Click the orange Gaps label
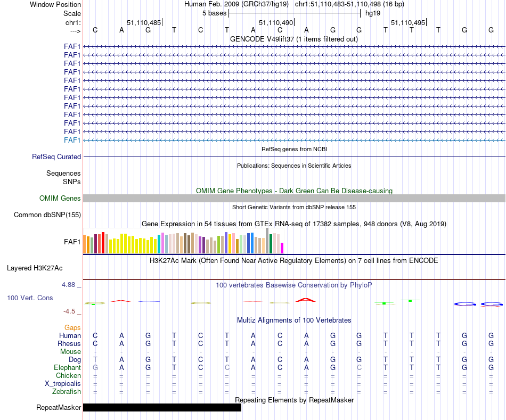The height and width of the screenshot is (420, 506). pos(72,328)
